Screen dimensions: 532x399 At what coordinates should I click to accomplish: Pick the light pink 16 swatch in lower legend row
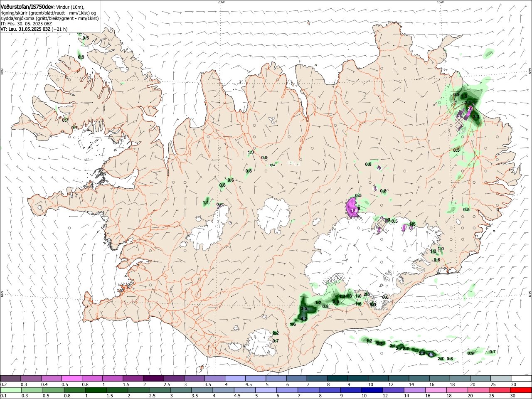[x=436, y=390]
